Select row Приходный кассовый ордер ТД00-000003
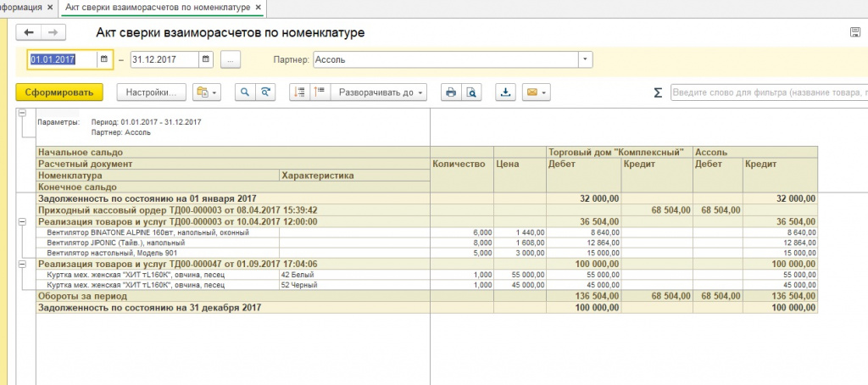Screen dimensions: 868x385 426,210
